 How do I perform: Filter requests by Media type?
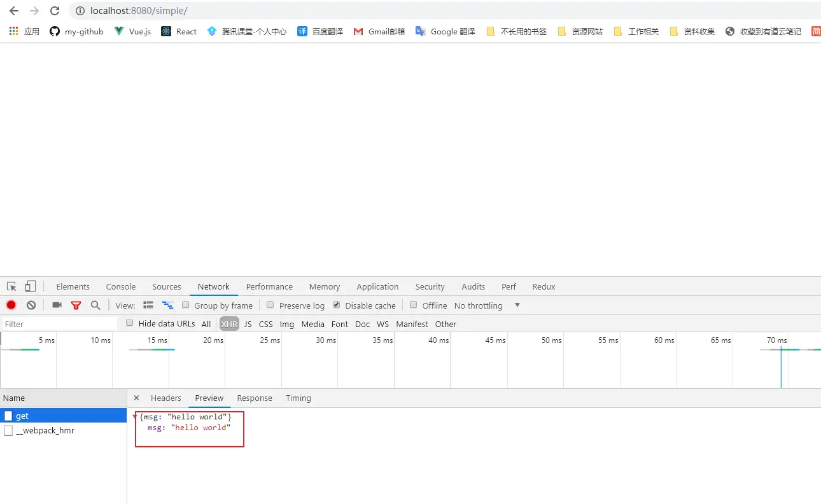click(x=312, y=324)
